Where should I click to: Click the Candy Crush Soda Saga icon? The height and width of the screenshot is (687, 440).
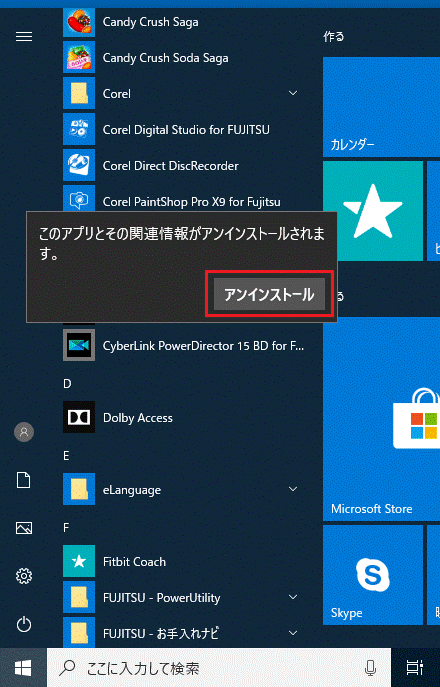79,57
